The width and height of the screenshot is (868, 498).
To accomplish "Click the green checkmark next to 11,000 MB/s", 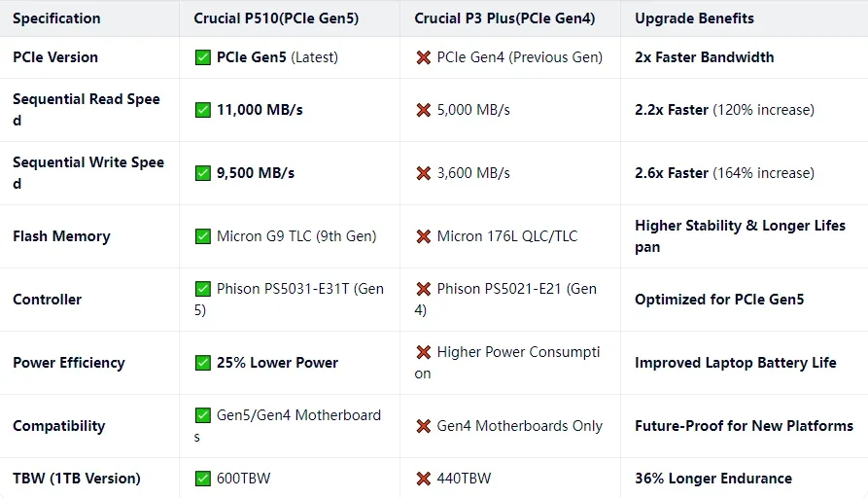I will [x=202, y=110].
